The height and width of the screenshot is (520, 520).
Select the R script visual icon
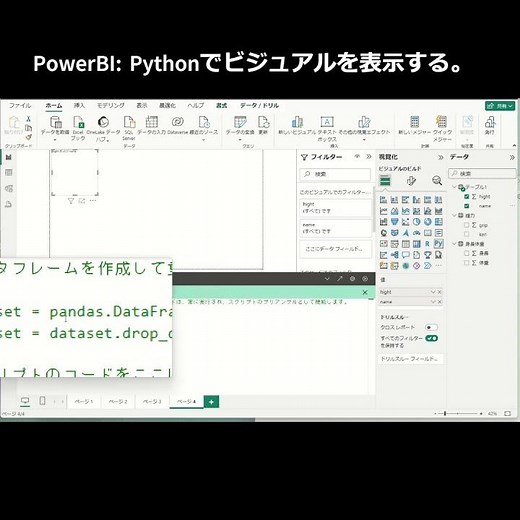pyautogui.click(x=427, y=244)
